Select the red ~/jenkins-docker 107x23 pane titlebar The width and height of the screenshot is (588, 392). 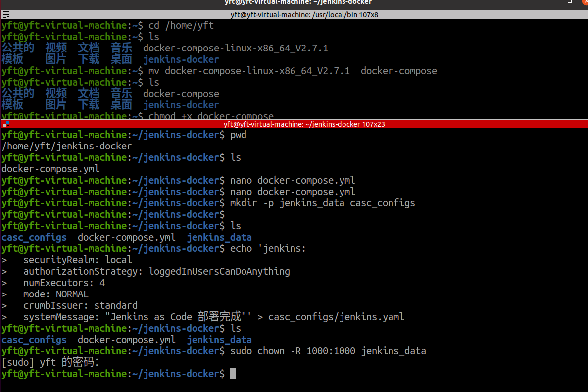(304, 124)
